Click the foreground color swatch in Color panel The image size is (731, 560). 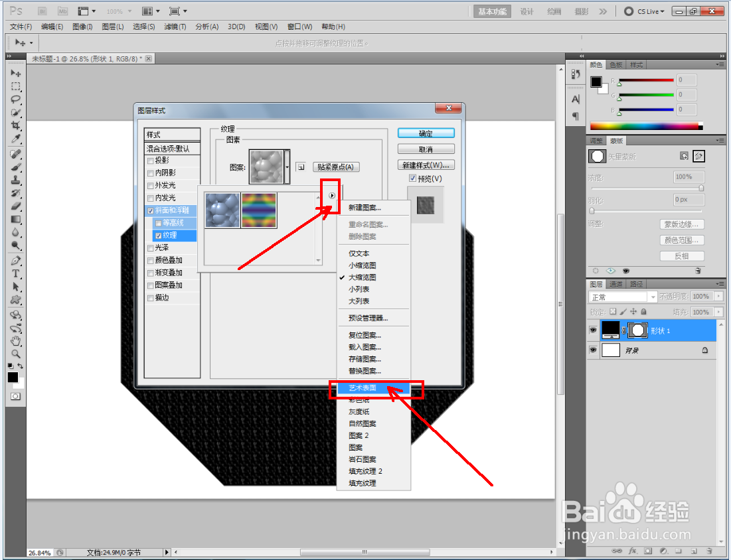(x=596, y=82)
